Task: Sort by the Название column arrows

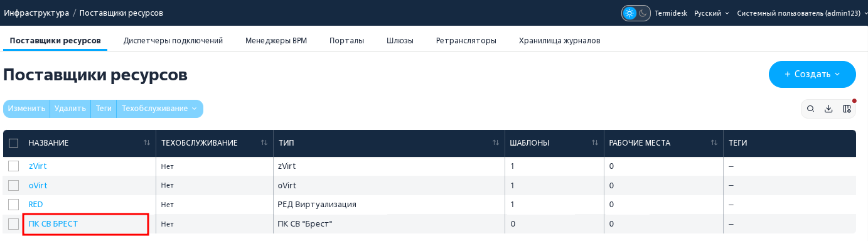Action: (147, 143)
